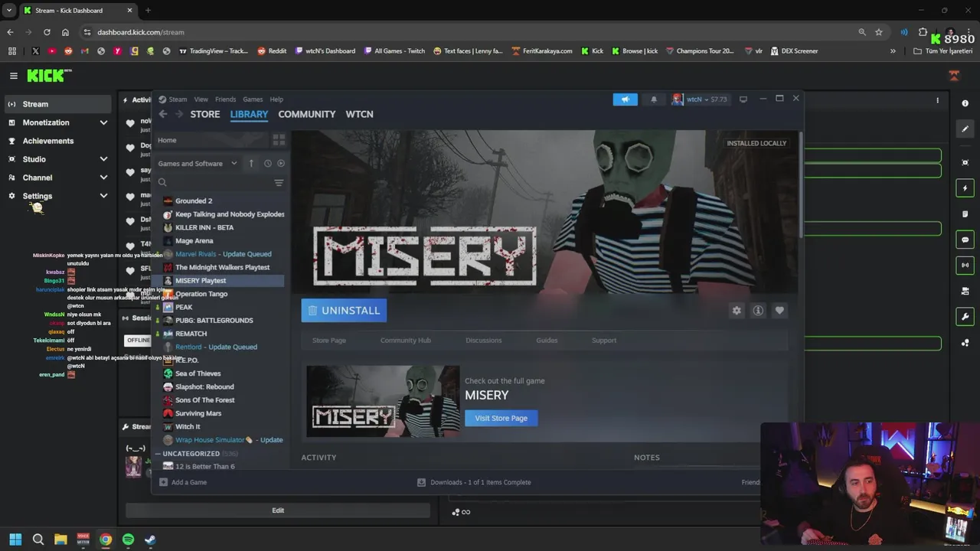Open Spotify from the taskbar
The height and width of the screenshot is (551, 980).
click(128, 540)
